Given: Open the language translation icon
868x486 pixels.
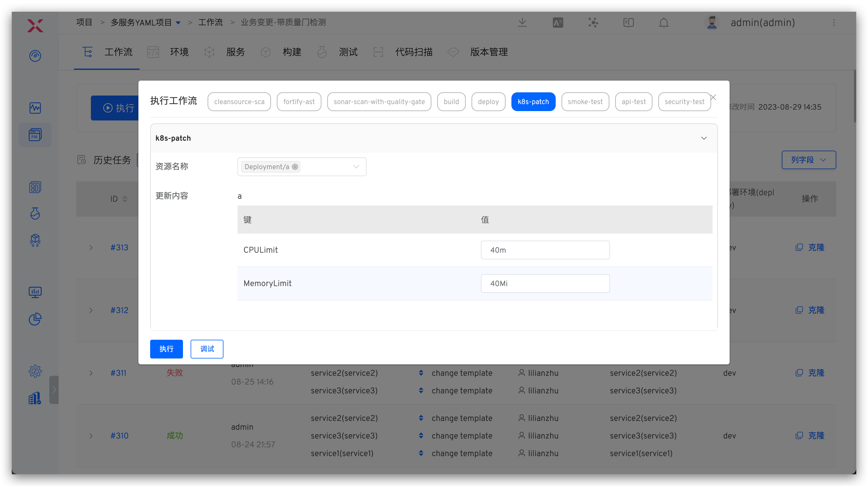Looking at the screenshot, I should pos(558,23).
